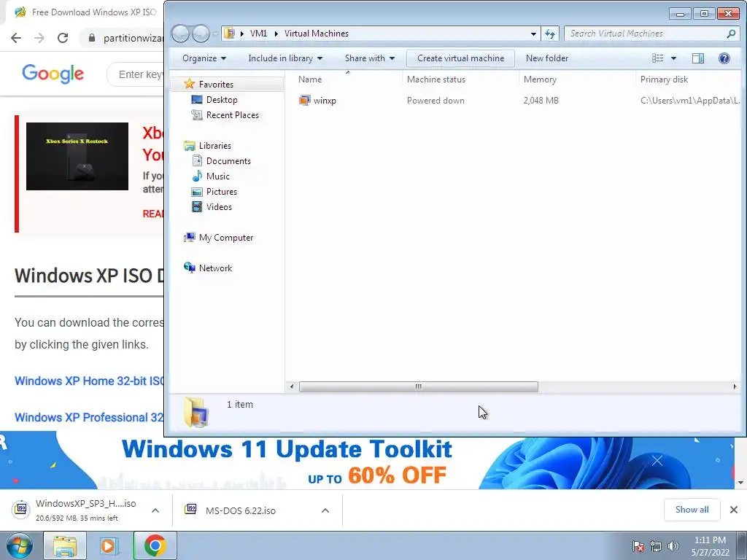This screenshot has height=560, width=747.
Task: Click the horizontal scrollbar thumb in Explorer
Action: click(418, 386)
